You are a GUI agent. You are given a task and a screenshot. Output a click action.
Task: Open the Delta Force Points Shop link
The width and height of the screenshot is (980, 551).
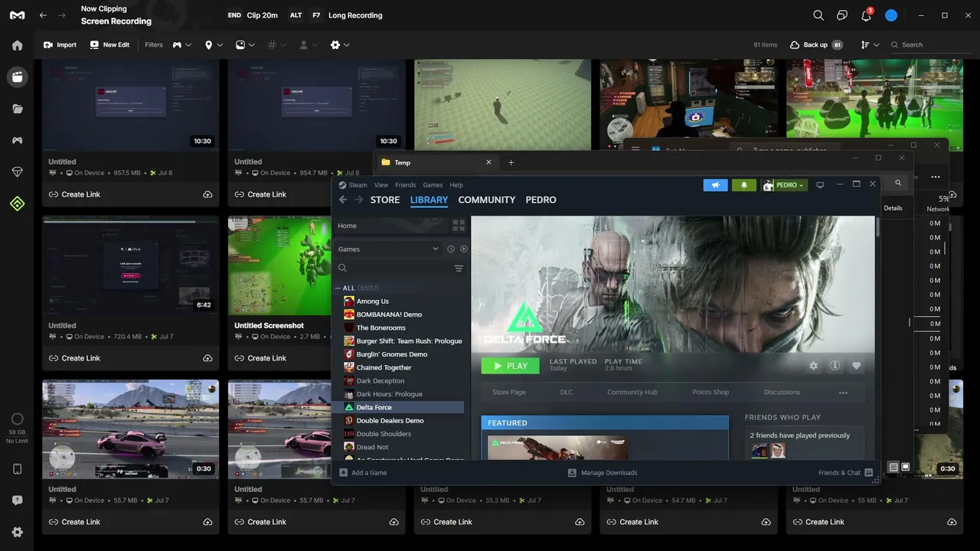(x=710, y=393)
